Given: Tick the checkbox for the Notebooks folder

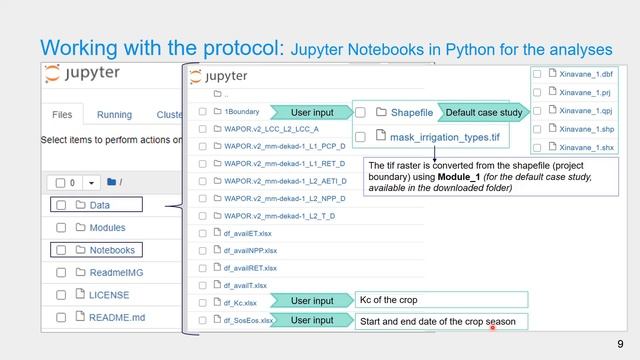Looking at the screenshot, I should (x=61, y=250).
